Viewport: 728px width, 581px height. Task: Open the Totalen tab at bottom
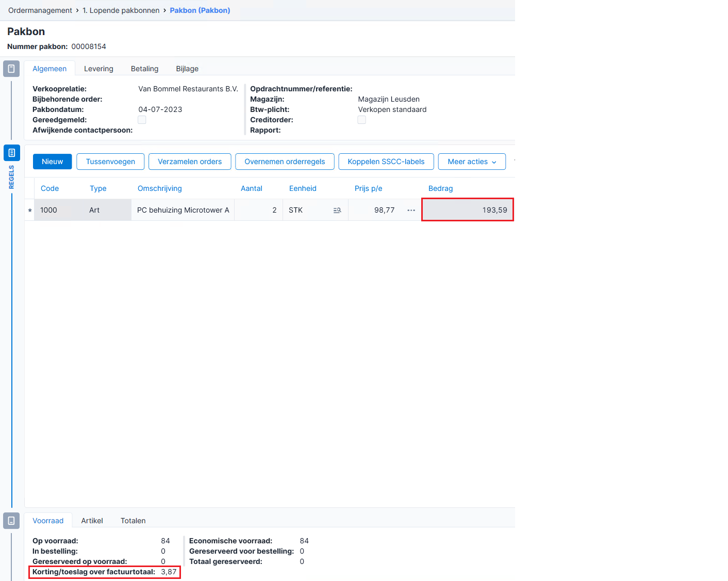click(133, 521)
